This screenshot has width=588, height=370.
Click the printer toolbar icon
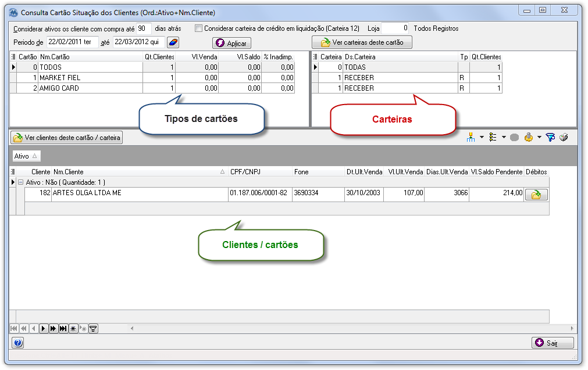(x=564, y=138)
